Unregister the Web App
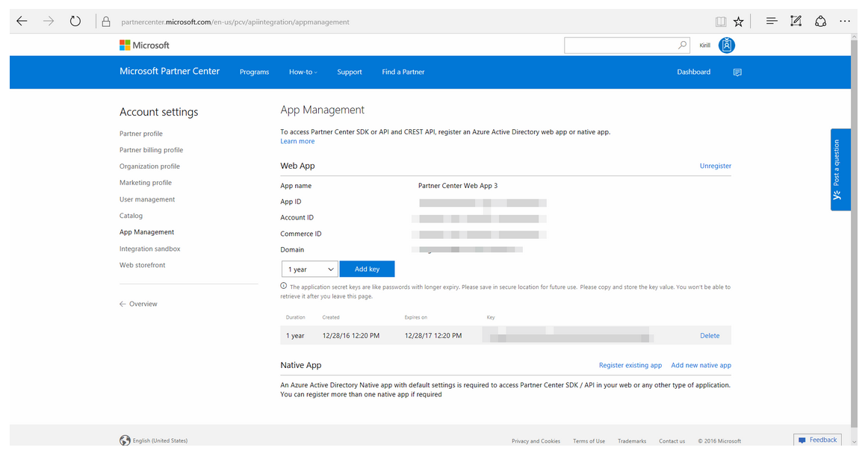 coord(715,166)
